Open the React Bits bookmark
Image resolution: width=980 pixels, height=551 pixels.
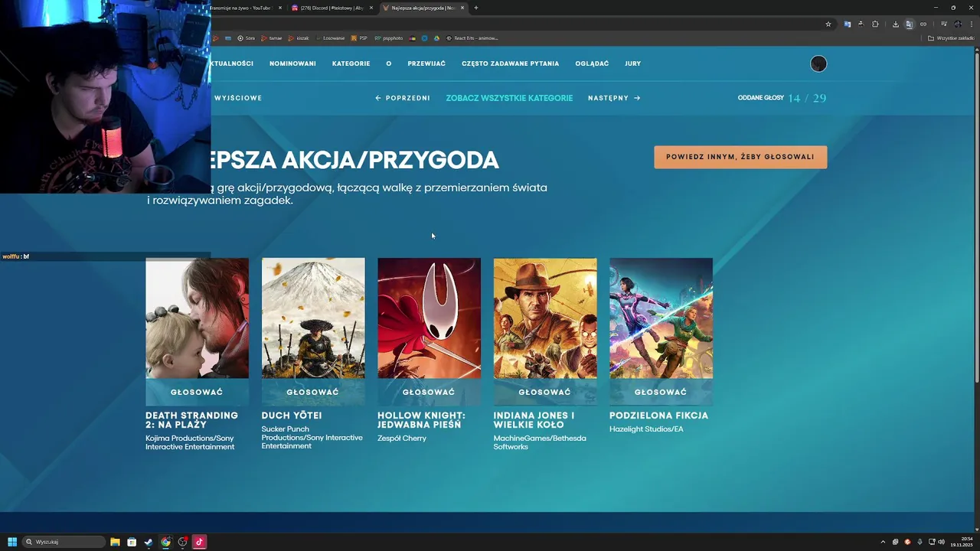[472, 37]
